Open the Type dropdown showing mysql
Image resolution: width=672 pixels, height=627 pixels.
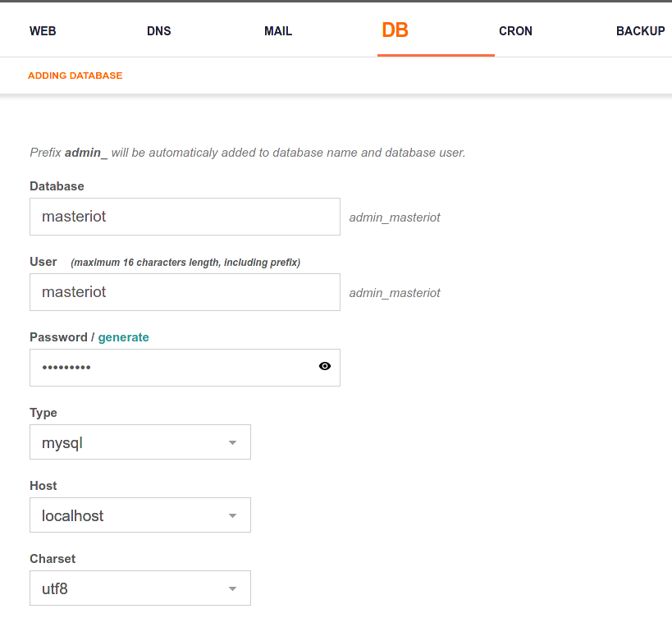click(x=139, y=442)
